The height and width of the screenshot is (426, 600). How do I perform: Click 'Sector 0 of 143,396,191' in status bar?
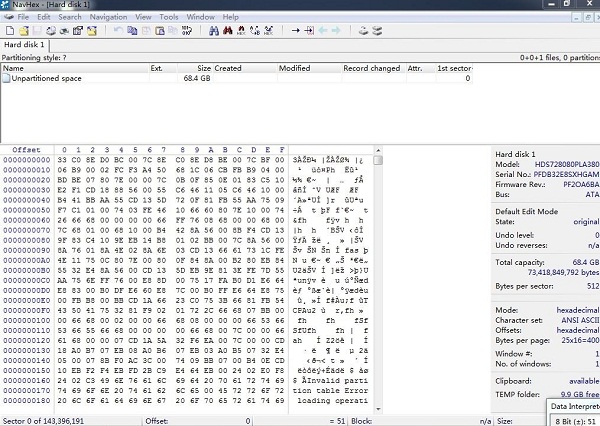(43, 421)
